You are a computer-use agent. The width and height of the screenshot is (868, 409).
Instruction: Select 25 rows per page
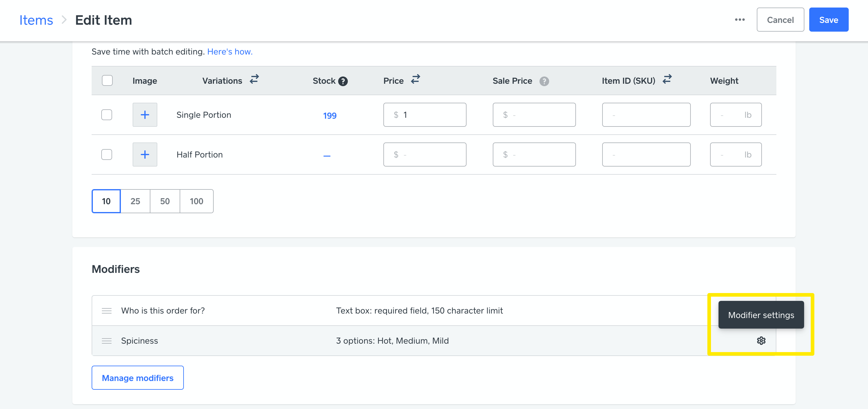(x=135, y=201)
